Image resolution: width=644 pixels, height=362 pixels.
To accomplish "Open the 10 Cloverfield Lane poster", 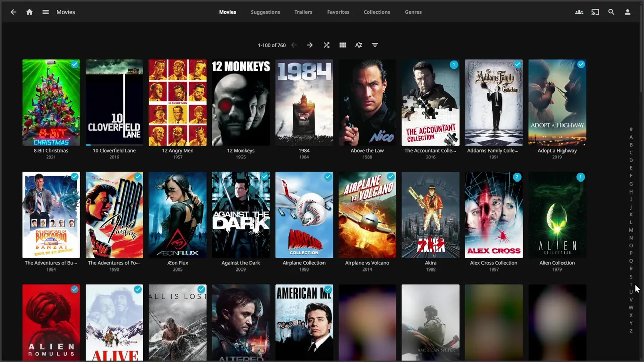I will [x=114, y=103].
